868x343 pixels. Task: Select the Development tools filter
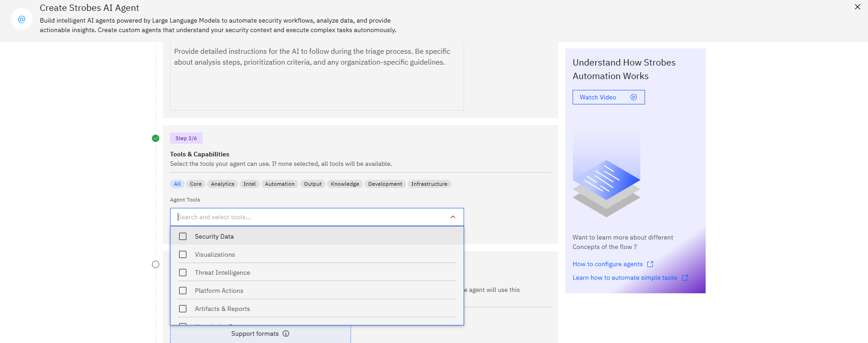385,184
